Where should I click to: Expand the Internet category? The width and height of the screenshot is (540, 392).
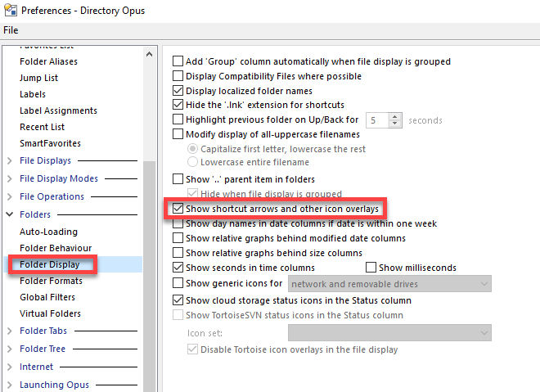pos(10,367)
